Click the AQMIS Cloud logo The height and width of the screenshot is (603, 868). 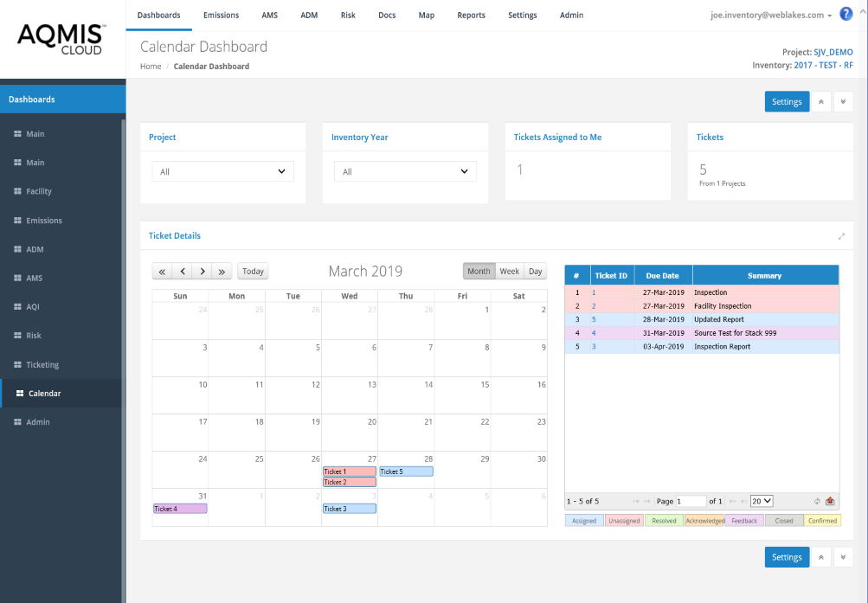pyautogui.click(x=61, y=39)
